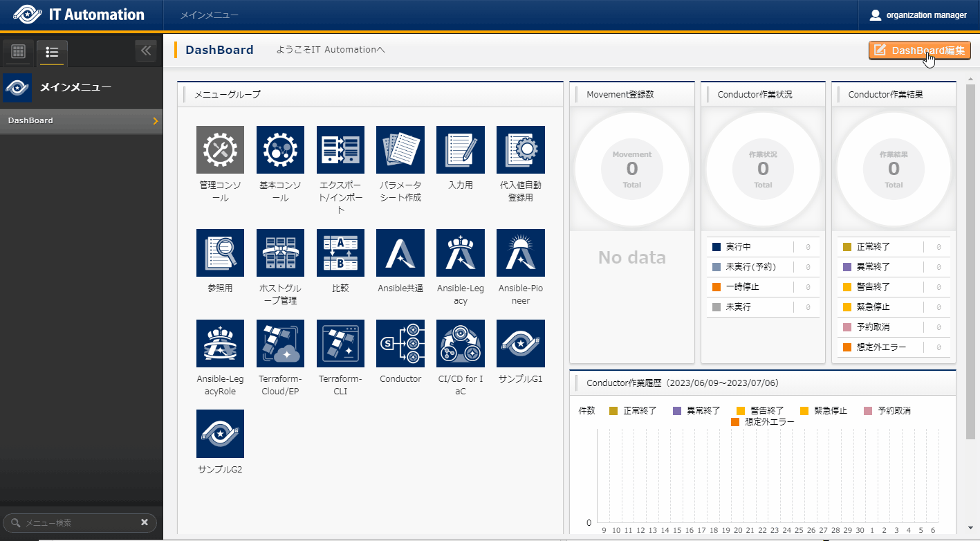Open the Terraform-CLI menu group icon
This screenshot has height=541, width=980.
click(340, 343)
